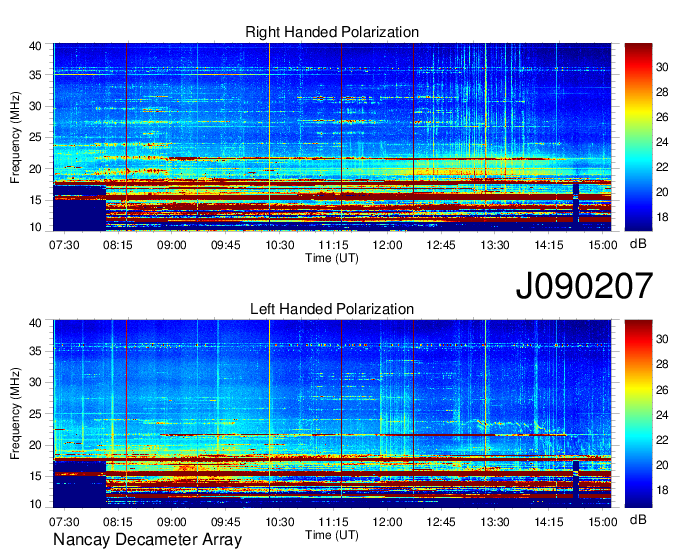Click the 40 MHz tick of Right Handed plot

(35, 46)
